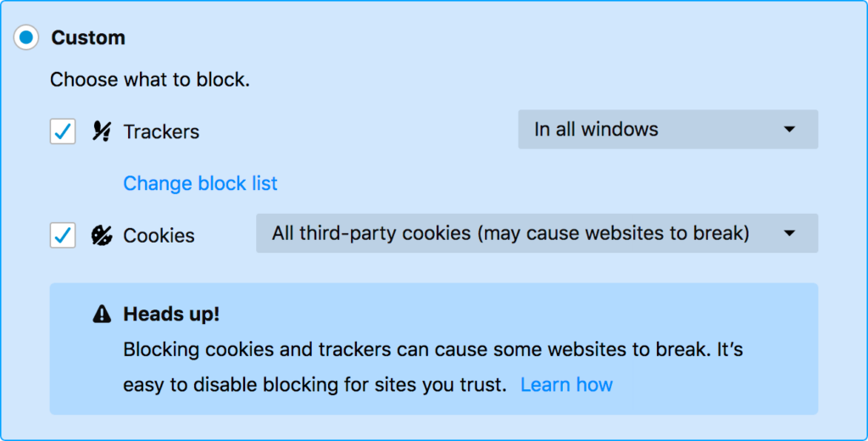868x441 pixels.
Task: Uncheck the Trackers checkbox
Action: click(x=63, y=131)
